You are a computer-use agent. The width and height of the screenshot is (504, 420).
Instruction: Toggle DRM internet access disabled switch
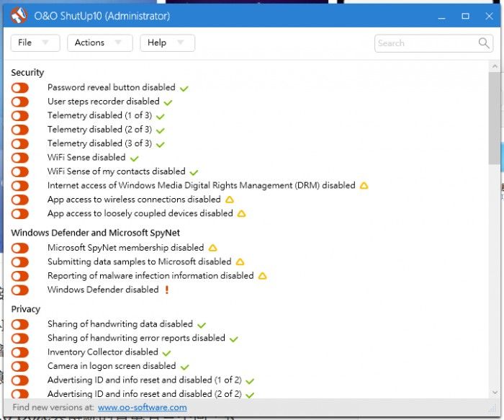point(20,186)
